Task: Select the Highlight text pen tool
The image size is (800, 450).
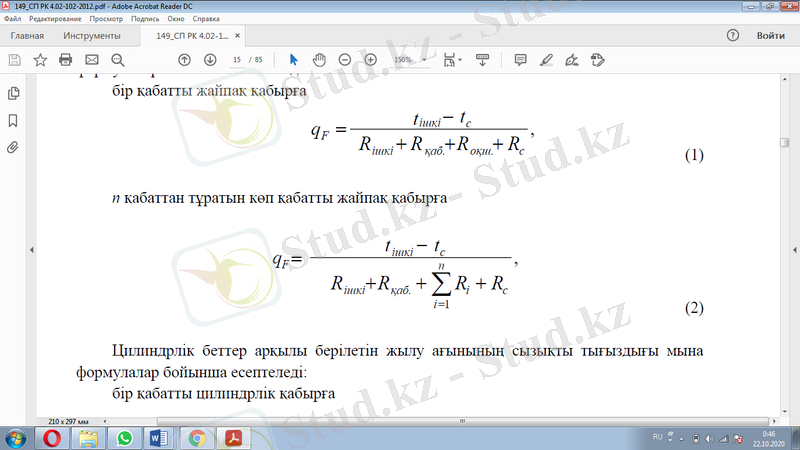Action: click(546, 60)
